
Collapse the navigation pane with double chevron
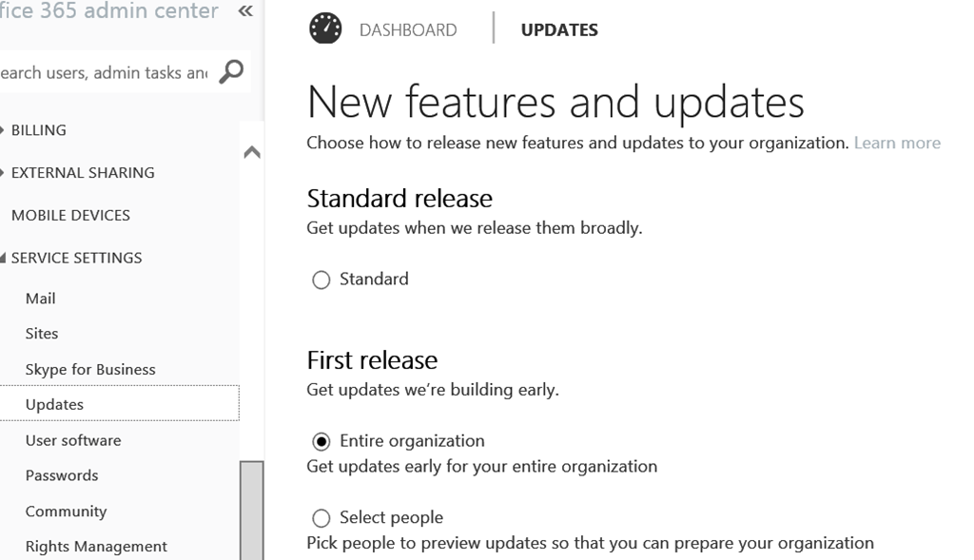[245, 11]
